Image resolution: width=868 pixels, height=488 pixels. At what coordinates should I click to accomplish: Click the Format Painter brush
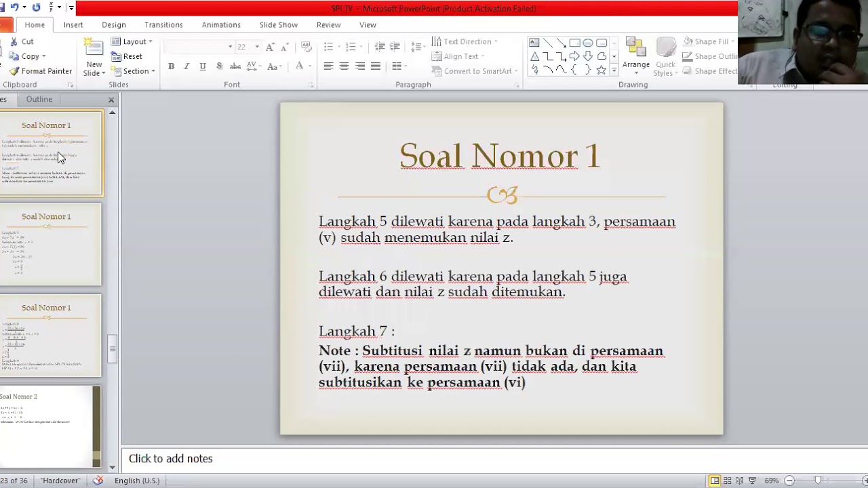pos(14,71)
